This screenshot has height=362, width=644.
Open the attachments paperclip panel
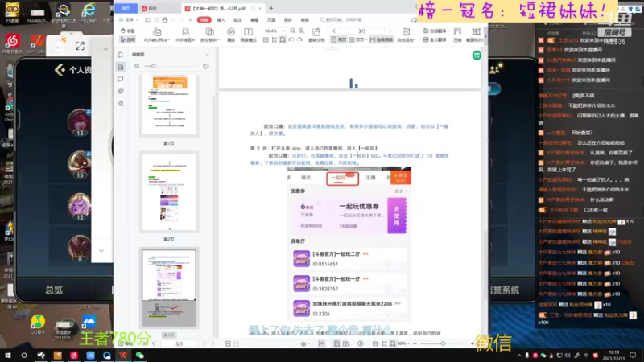[120, 91]
